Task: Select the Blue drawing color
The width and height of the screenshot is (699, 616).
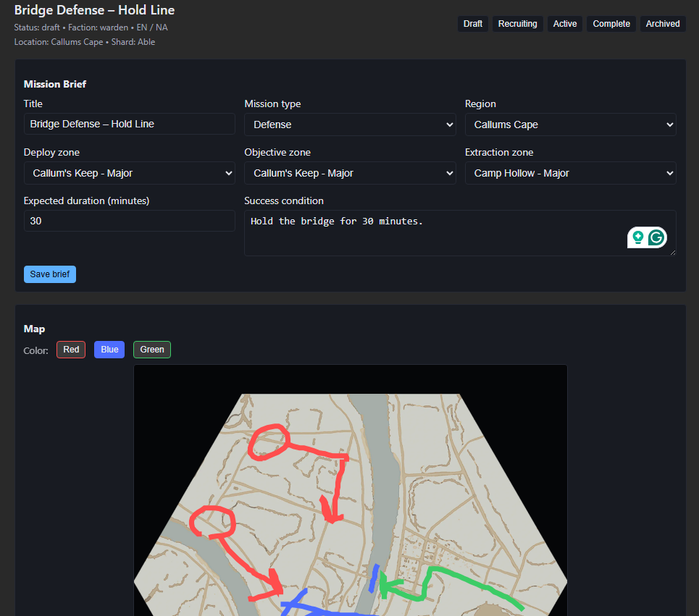Action: tap(109, 349)
